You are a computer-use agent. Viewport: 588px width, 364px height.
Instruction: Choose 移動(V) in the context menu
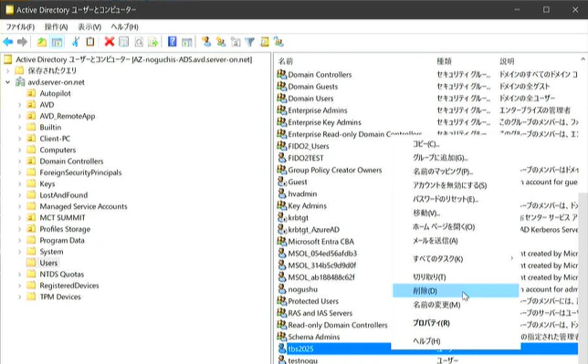point(456,213)
